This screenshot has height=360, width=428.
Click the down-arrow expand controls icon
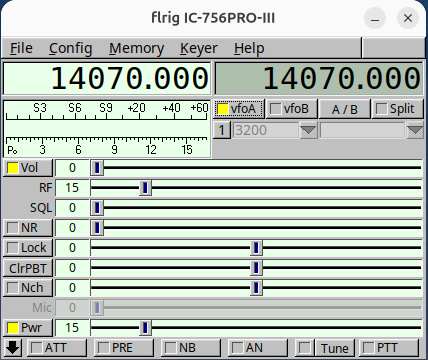coord(13,348)
